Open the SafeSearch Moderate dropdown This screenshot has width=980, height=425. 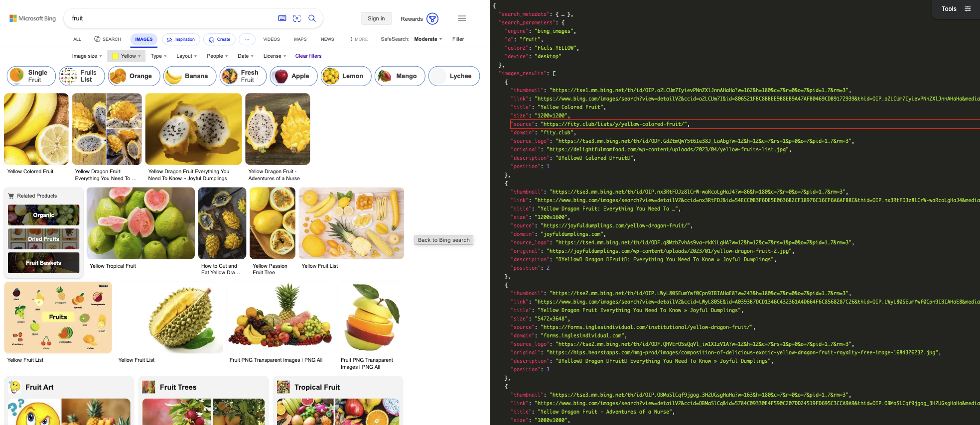pyautogui.click(x=427, y=39)
